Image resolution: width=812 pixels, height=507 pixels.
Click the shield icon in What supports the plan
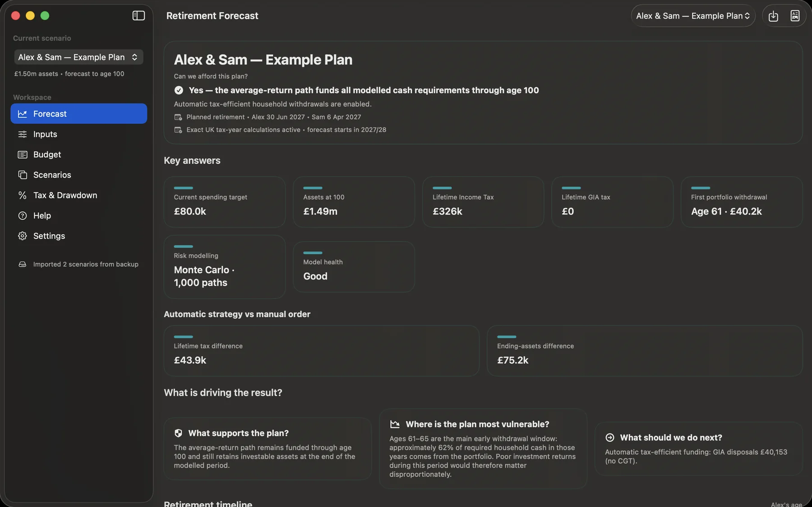tap(178, 433)
